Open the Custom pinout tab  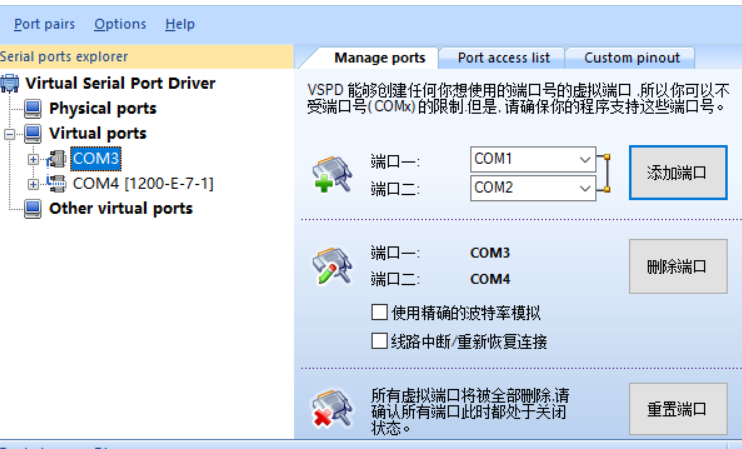[631, 58]
